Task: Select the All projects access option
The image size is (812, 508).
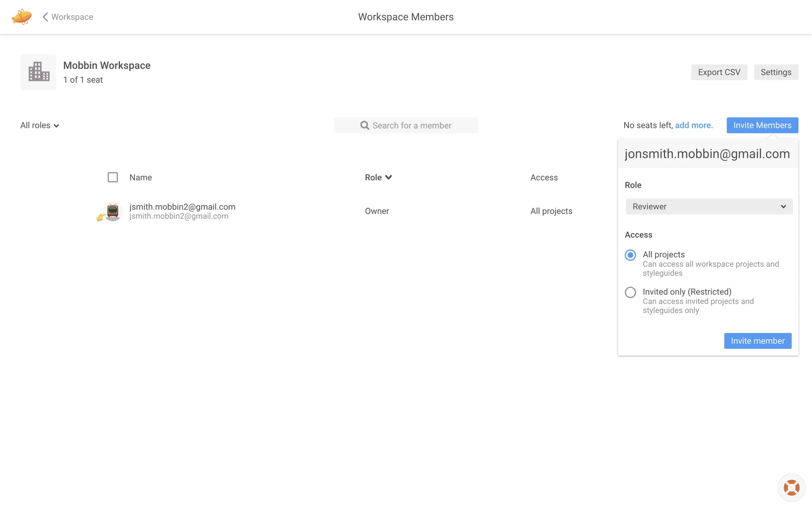Action: click(x=630, y=255)
